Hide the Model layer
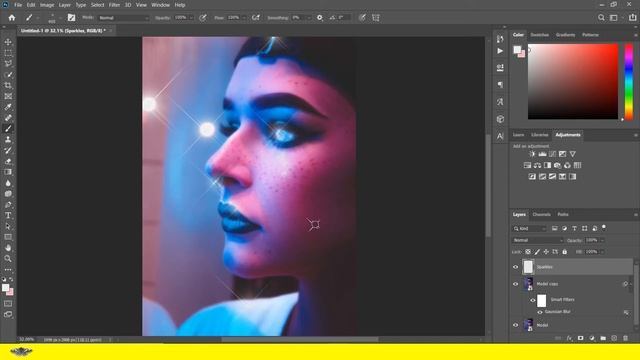 515,325
